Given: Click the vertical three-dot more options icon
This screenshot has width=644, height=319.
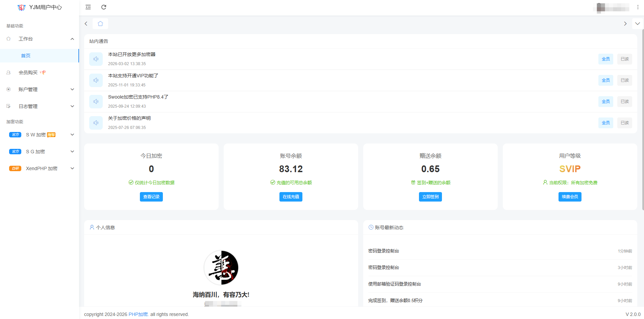Looking at the screenshot, I should pyautogui.click(x=638, y=7).
